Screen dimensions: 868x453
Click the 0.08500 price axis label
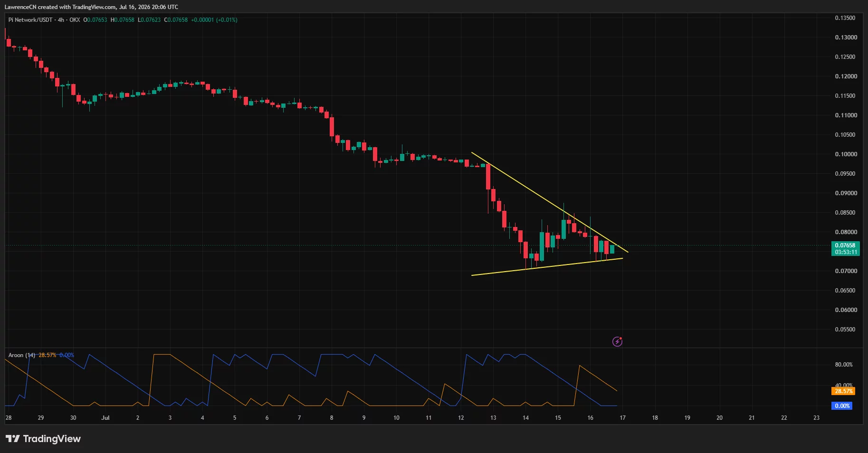(845, 213)
